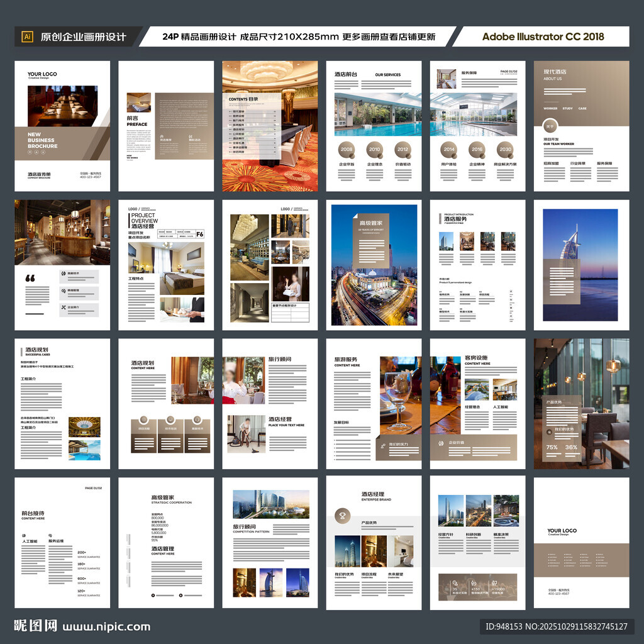Select the 酒店经营 PLACE YOUR TEXT HERE heading

tap(286, 422)
